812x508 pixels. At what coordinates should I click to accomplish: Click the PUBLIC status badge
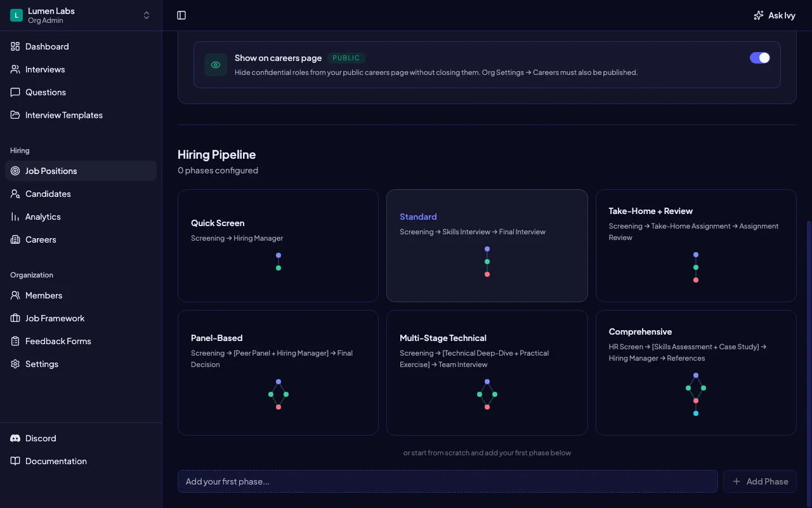[x=346, y=58]
